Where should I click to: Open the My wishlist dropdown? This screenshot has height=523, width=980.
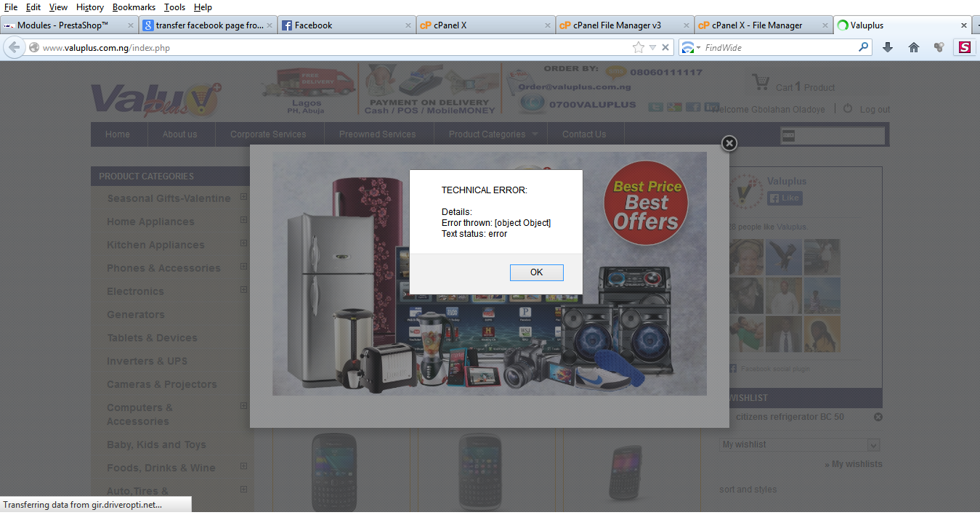coord(800,445)
